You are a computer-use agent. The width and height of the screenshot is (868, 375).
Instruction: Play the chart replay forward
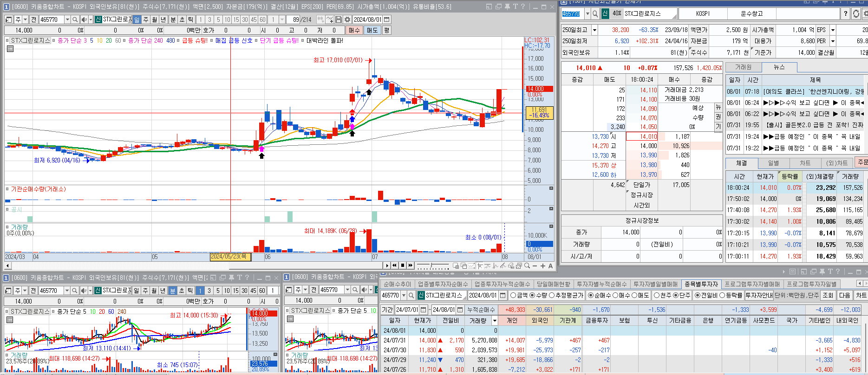pyautogui.click(x=387, y=265)
